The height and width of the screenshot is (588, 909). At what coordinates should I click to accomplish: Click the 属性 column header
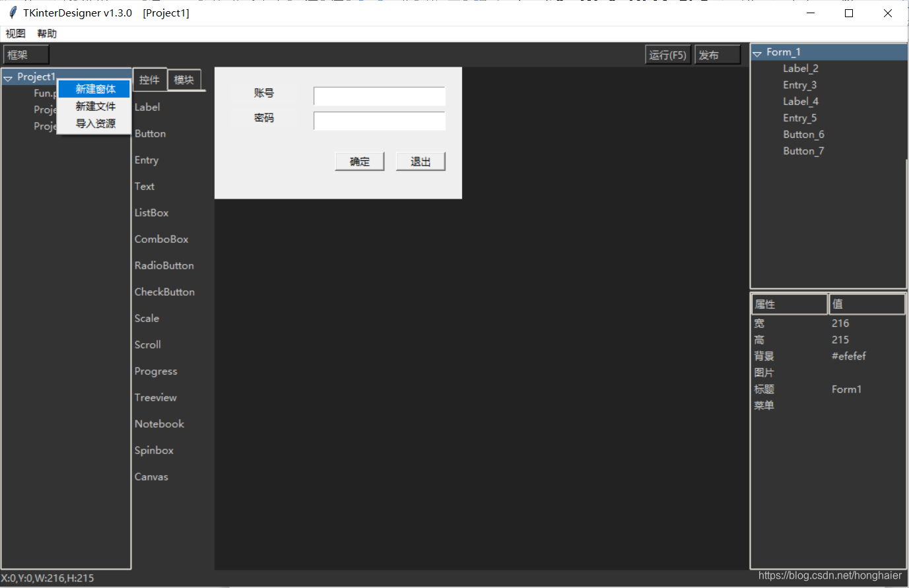790,304
